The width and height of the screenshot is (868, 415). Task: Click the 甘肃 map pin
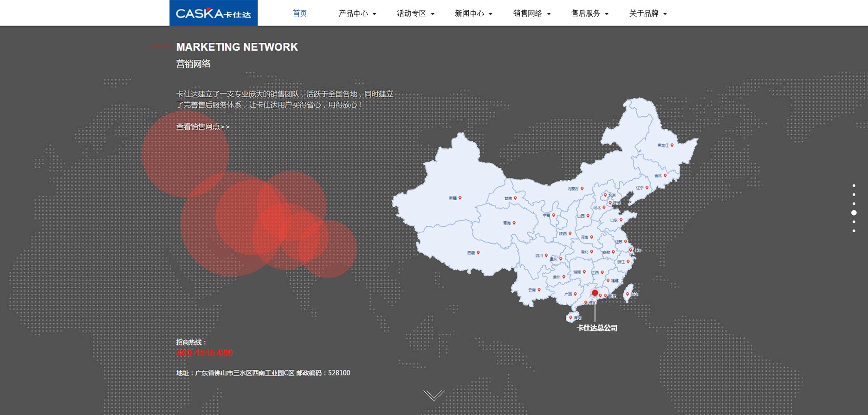coord(515,198)
